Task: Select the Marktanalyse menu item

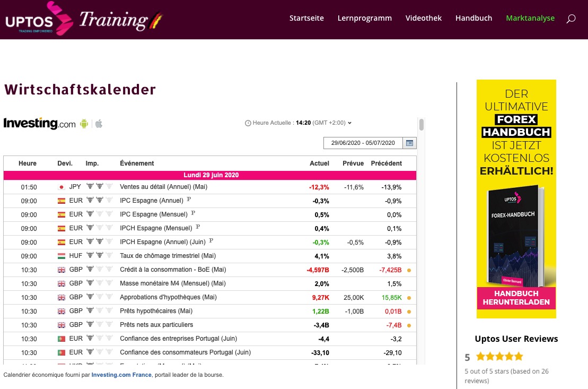Action: 530,18
